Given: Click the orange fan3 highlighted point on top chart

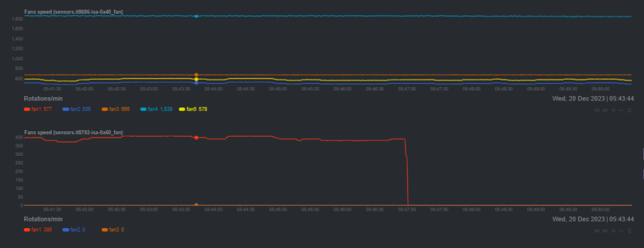Looking at the screenshot, I should 196,75.
